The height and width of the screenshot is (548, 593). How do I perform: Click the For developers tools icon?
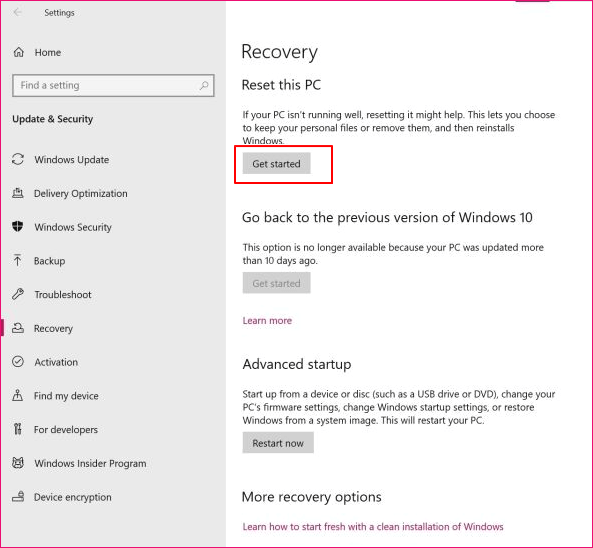(17, 429)
